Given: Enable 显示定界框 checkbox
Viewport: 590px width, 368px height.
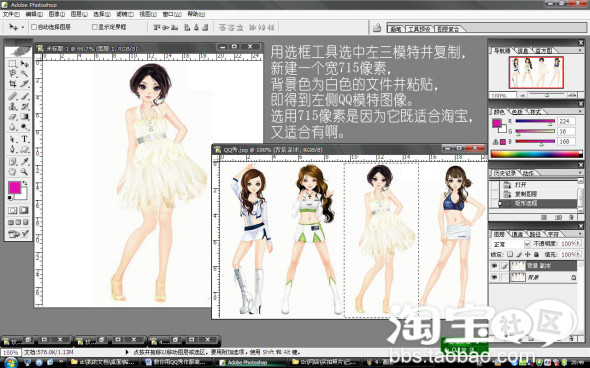Looking at the screenshot, I should (95, 27).
